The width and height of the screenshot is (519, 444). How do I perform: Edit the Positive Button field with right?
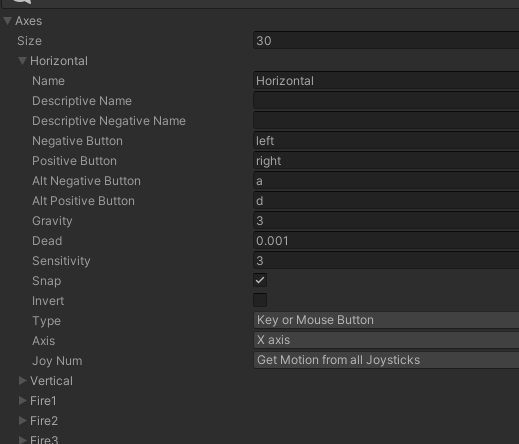[x=386, y=161]
